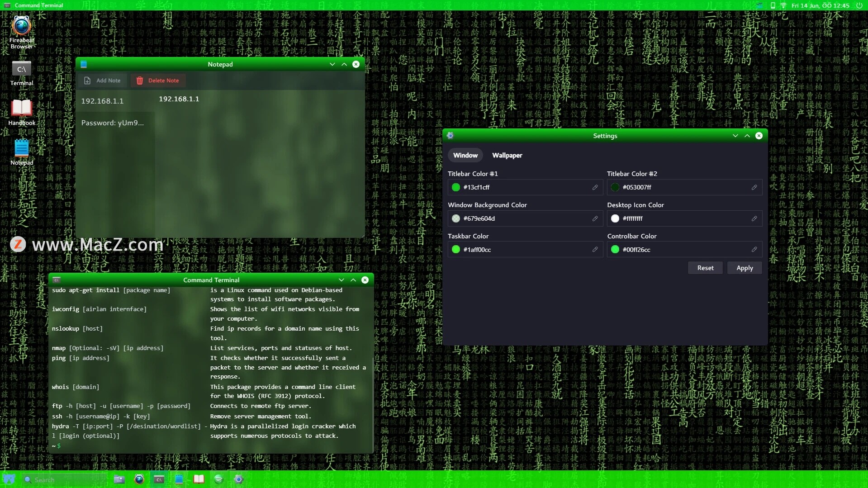868x488 pixels.
Task: Switch to the Wallpaper tab
Action: [507, 155]
